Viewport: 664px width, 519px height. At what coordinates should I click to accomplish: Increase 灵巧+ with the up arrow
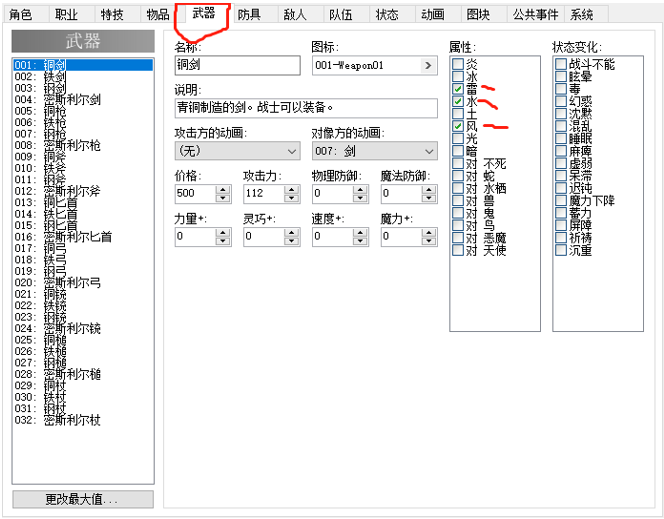[292, 232]
